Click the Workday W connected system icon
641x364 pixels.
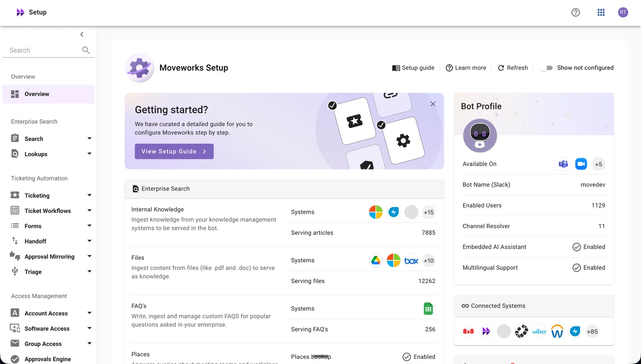click(x=557, y=332)
